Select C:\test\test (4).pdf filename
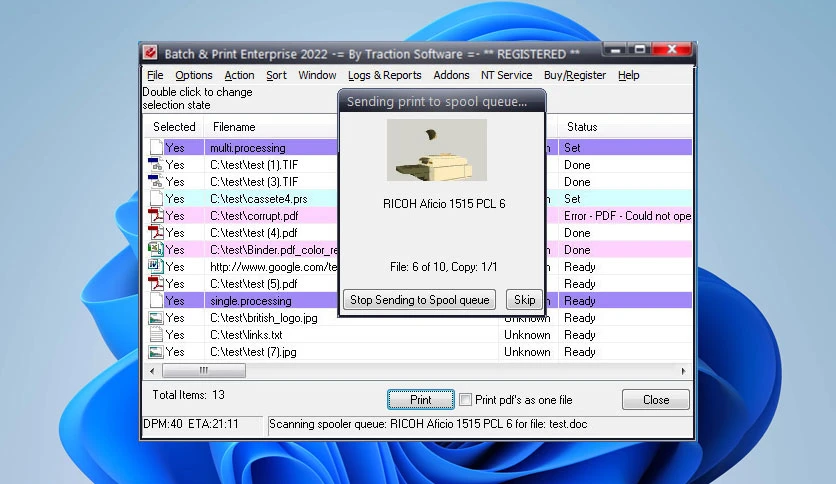The image size is (836, 484). [253, 233]
